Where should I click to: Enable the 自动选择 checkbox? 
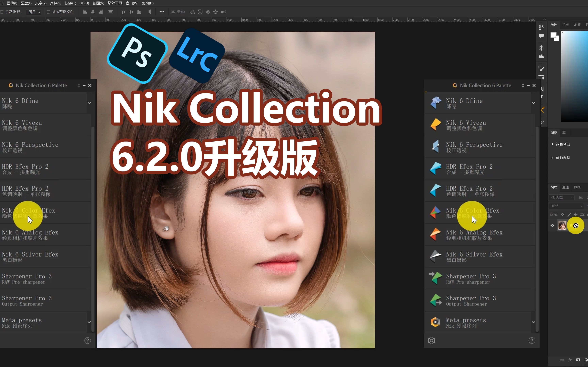click(2, 12)
